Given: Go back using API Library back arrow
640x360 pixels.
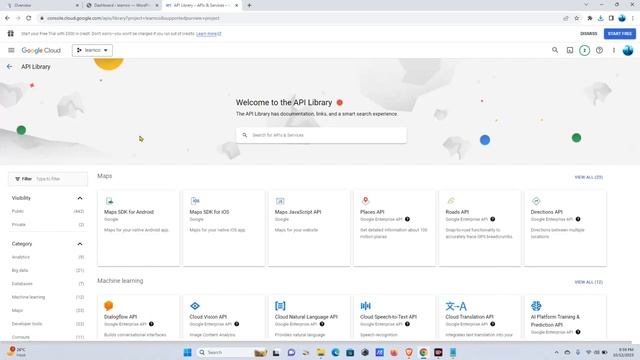Looking at the screenshot, I should coord(9,67).
